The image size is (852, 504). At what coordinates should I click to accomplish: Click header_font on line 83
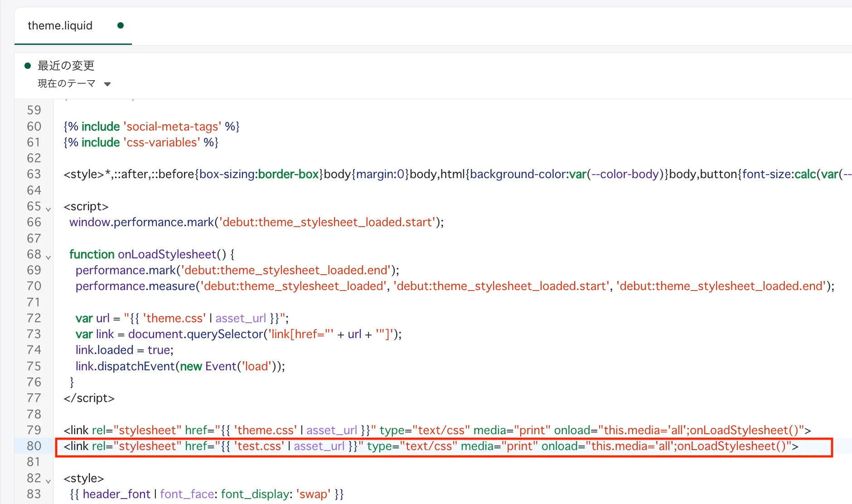(116, 494)
